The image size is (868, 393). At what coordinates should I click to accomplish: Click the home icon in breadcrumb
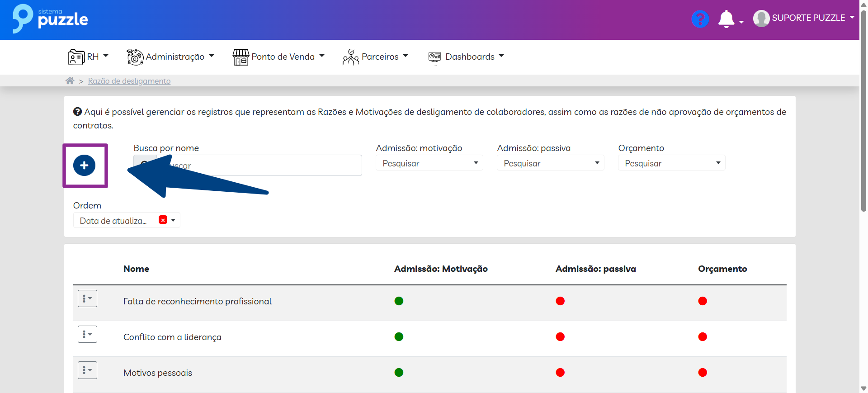70,81
